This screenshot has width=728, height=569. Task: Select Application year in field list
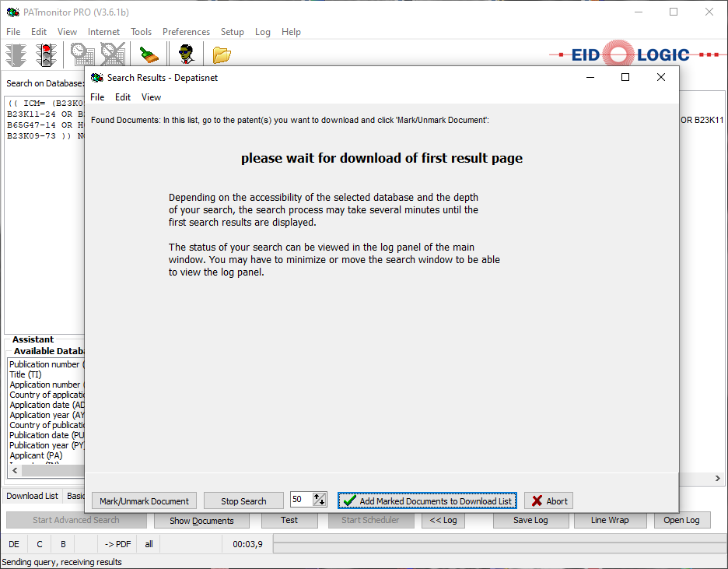47,415
